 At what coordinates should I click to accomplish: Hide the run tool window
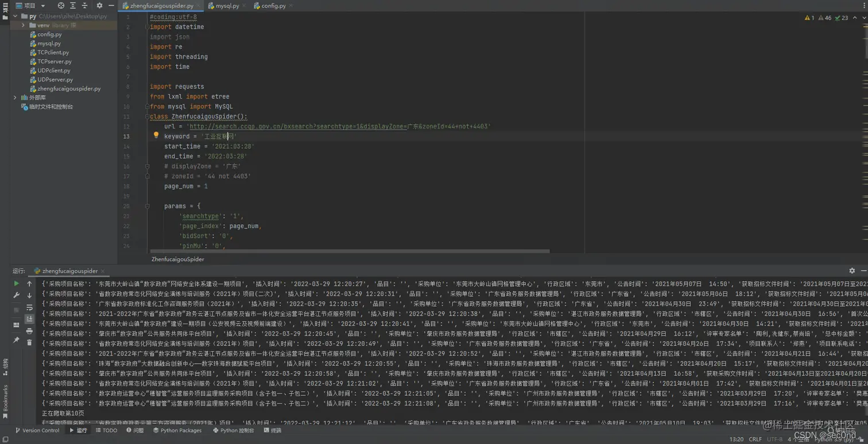[x=863, y=271]
